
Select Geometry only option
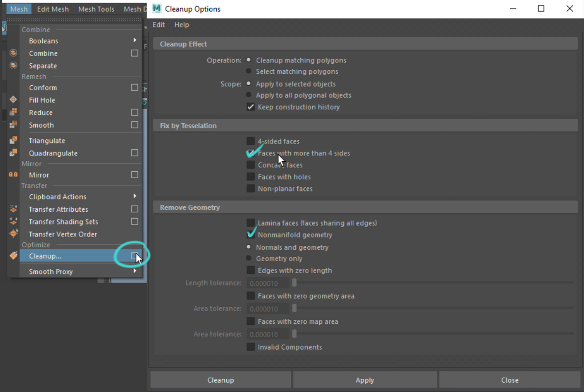(248, 258)
